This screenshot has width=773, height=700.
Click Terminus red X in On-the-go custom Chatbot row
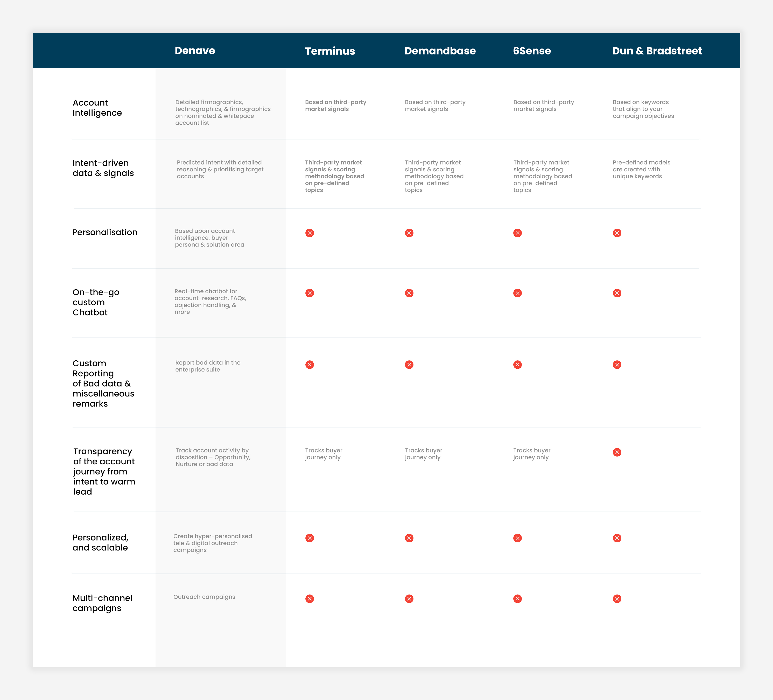tap(310, 293)
